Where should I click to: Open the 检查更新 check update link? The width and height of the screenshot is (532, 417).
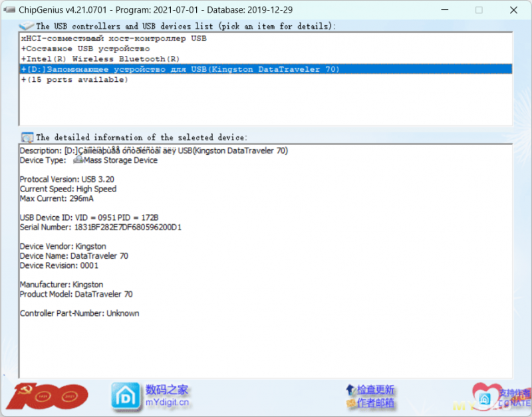point(376,390)
